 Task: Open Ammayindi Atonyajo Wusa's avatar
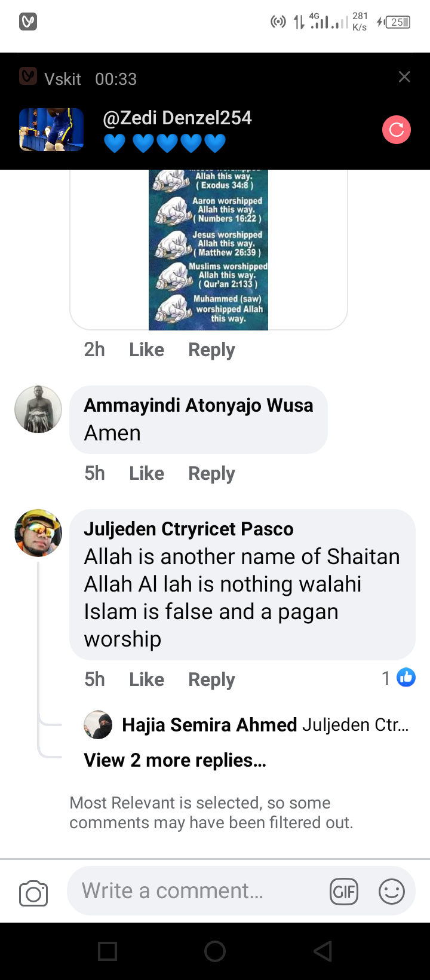coord(38,409)
